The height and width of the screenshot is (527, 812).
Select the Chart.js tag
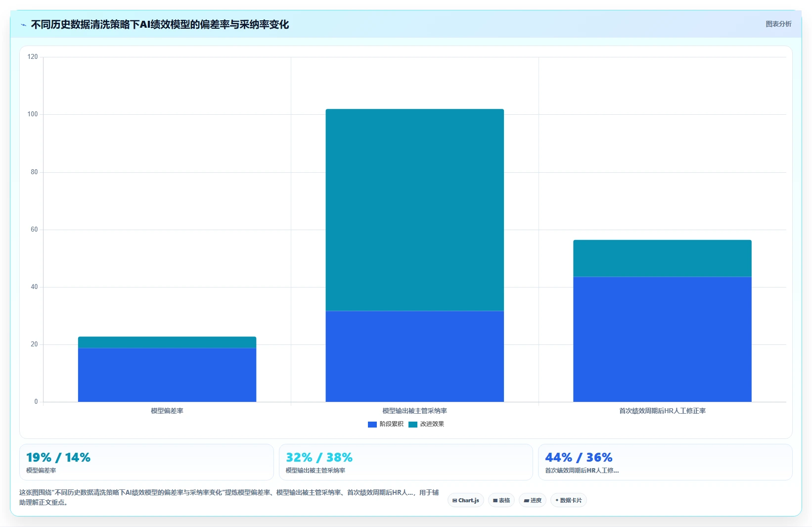coord(466,500)
